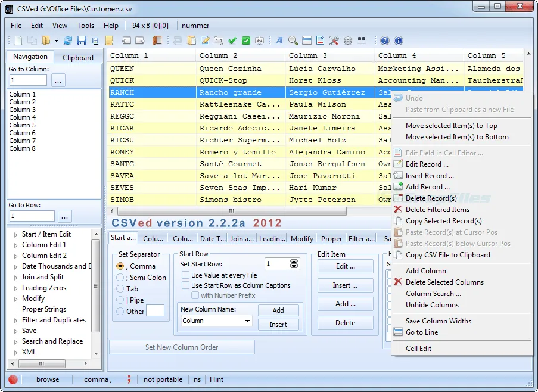The height and width of the screenshot is (392, 538).
Task: Click the yellow folder icon after save icons
Action: (109, 41)
